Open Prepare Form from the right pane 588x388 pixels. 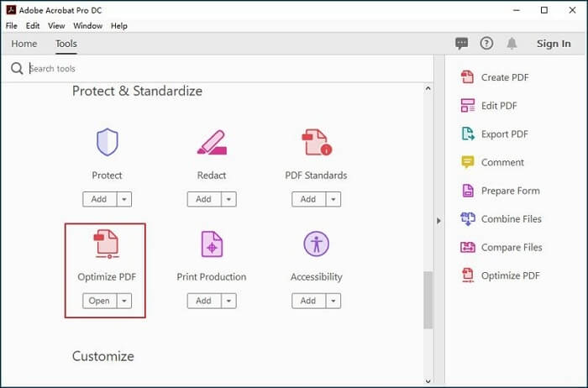(x=501, y=191)
